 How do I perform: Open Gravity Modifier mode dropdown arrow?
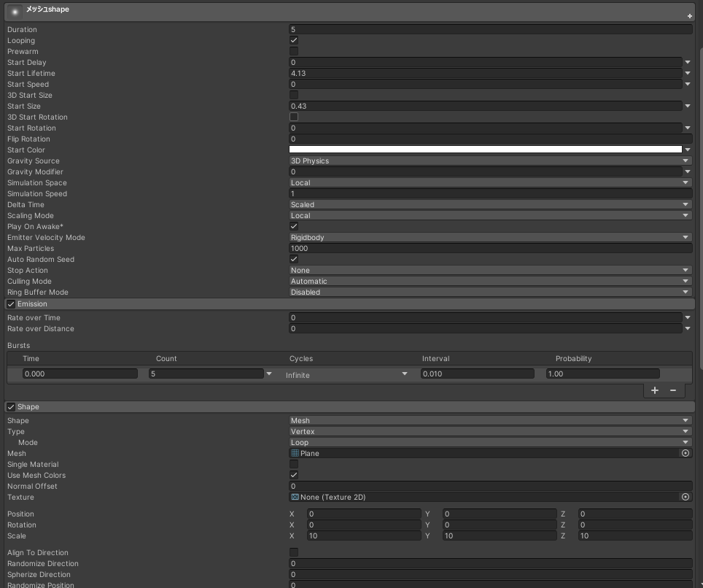(x=688, y=171)
